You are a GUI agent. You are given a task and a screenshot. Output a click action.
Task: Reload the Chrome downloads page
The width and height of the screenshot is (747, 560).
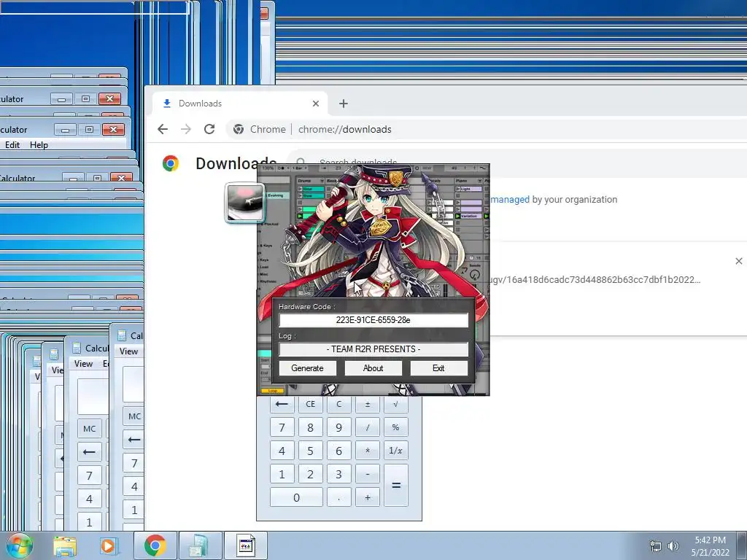pos(209,129)
